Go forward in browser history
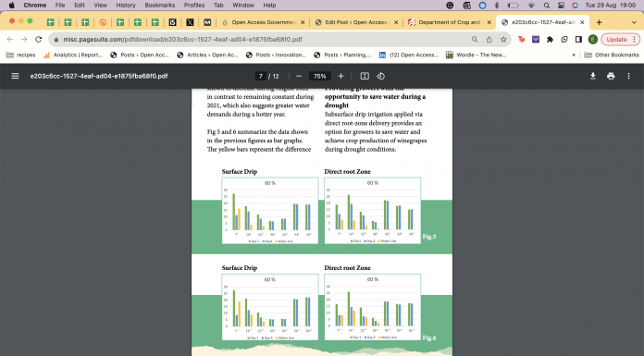This screenshot has height=356, width=644. pos(24,40)
